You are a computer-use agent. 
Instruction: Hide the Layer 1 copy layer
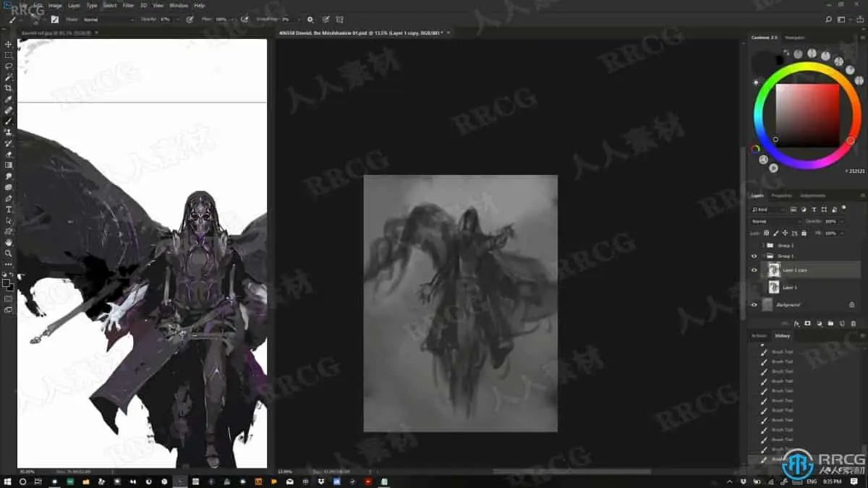point(754,270)
